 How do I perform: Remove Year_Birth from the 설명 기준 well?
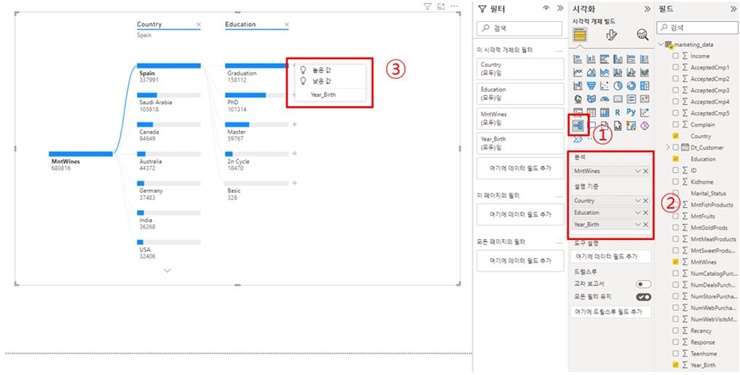click(x=646, y=225)
